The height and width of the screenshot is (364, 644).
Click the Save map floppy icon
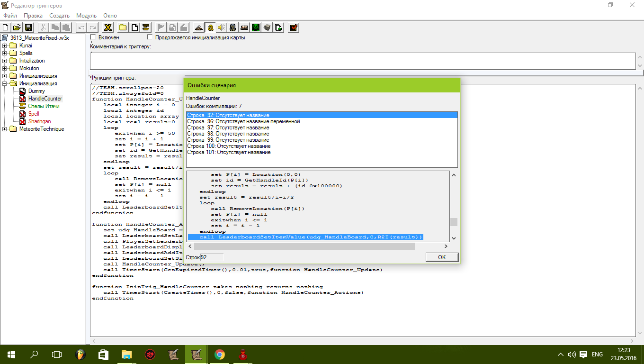click(28, 27)
